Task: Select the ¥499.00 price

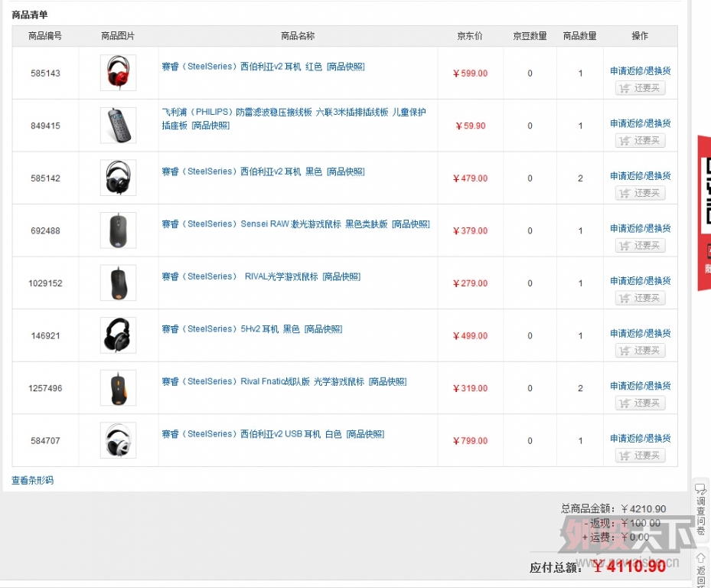Action: click(x=470, y=336)
